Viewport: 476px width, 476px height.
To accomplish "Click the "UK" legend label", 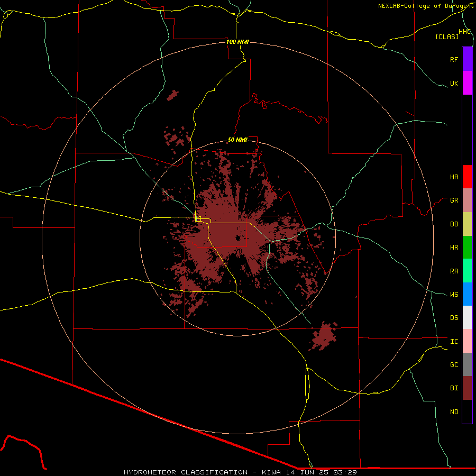I will click(x=454, y=83).
